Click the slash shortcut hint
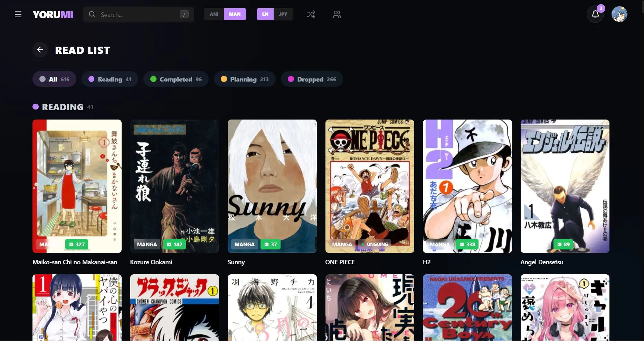Screen dimensions: 644x341 [x=184, y=15]
